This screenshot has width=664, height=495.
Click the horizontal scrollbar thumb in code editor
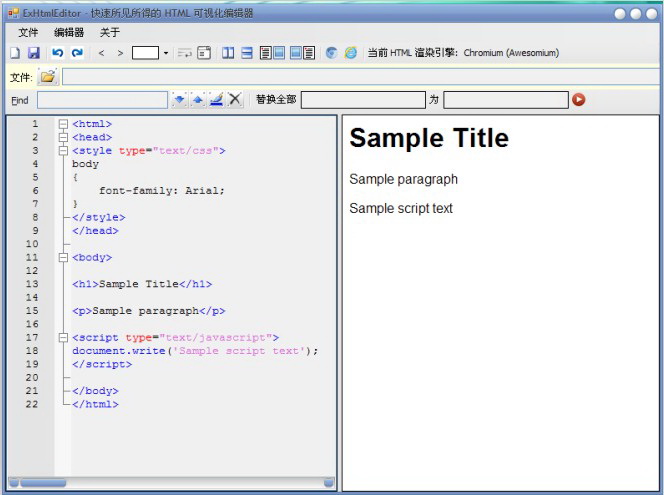[x=43, y=482]
